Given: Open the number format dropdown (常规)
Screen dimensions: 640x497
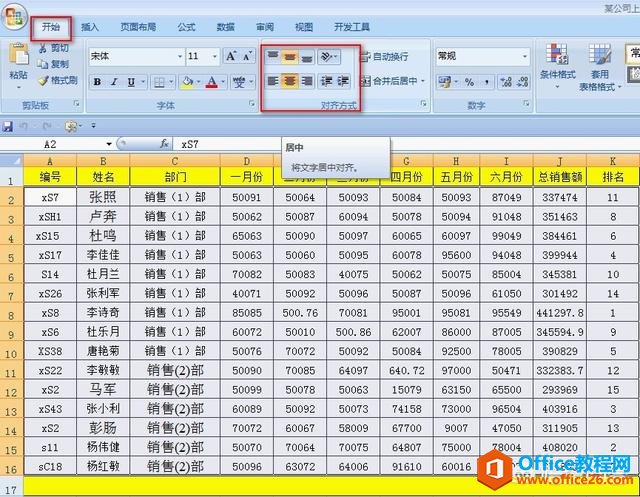Looking at the screenshot, I should point(525,56).
